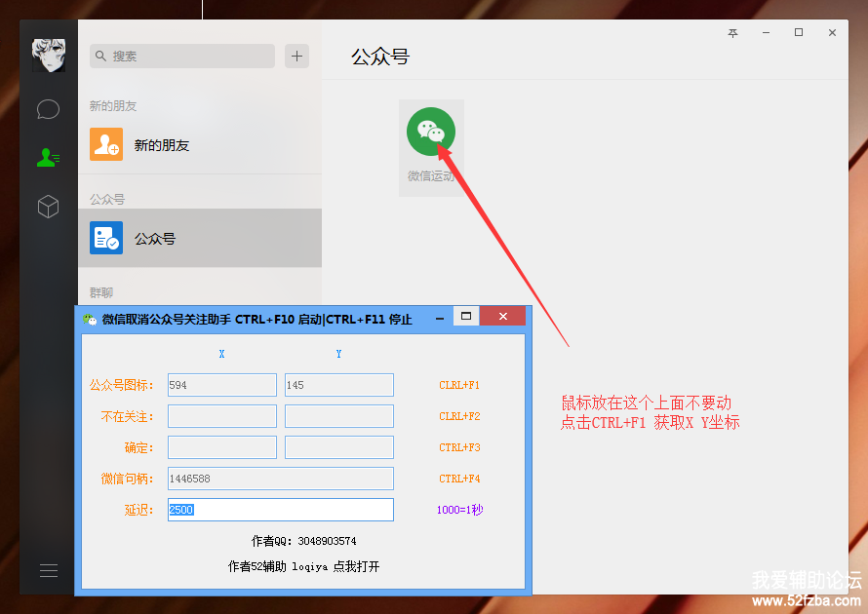Click the CLRL+F1 hotkey label
The height and width of the screenshot is (614, 868).
point(459,385)
